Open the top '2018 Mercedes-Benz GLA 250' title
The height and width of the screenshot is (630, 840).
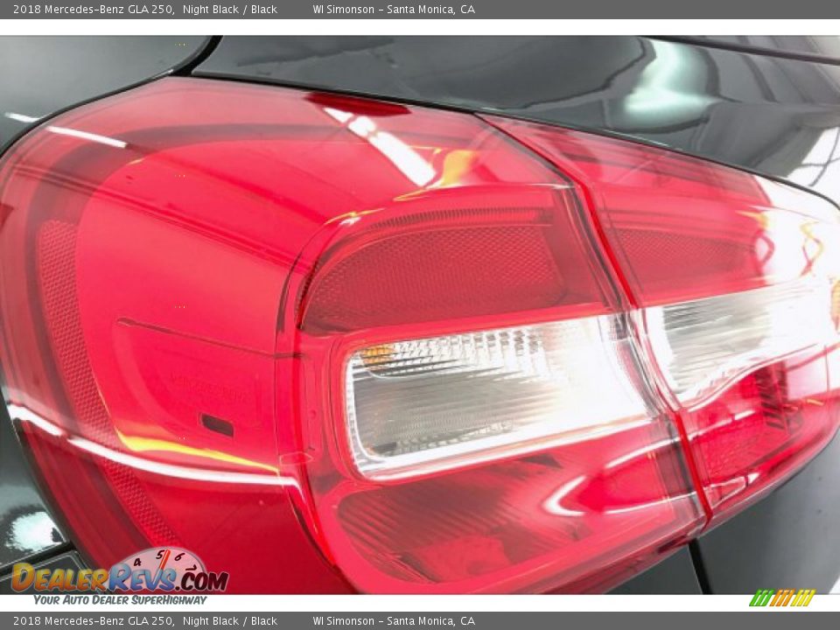pos(93,10)
